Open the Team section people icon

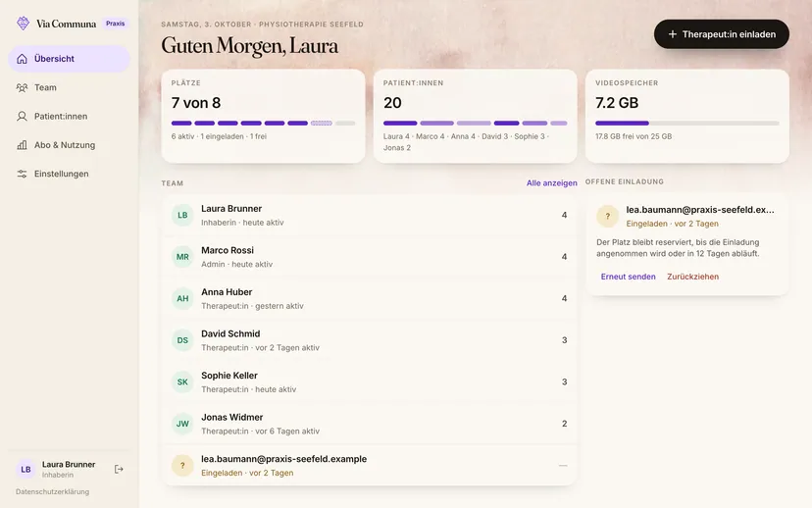(x=22, y=87)
